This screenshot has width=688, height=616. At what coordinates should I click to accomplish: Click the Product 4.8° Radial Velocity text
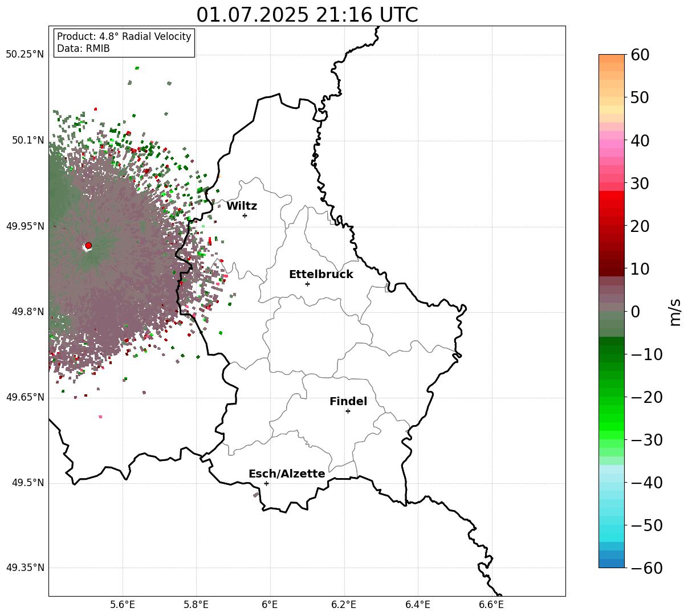pyautogui.click(x=124, y=36)
